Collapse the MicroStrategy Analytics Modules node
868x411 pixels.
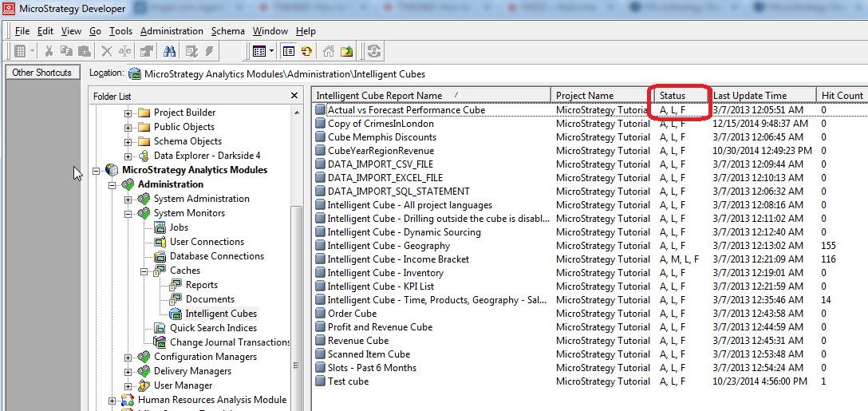[x=97, y=170]
